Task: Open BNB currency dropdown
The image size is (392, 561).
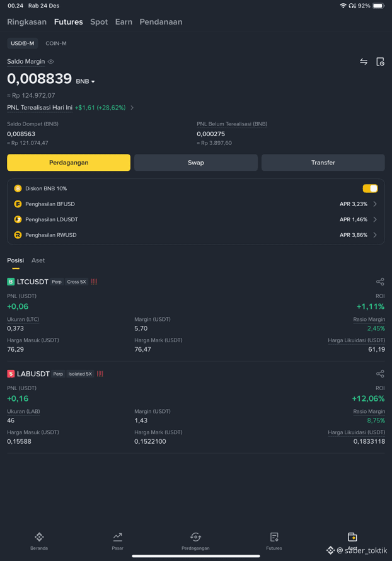Action: click(85, 81)
